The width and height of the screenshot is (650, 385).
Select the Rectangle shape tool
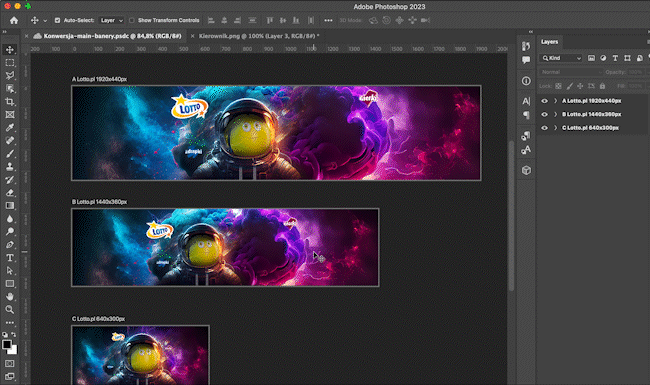pyautogui.click(x=10, y=284)
